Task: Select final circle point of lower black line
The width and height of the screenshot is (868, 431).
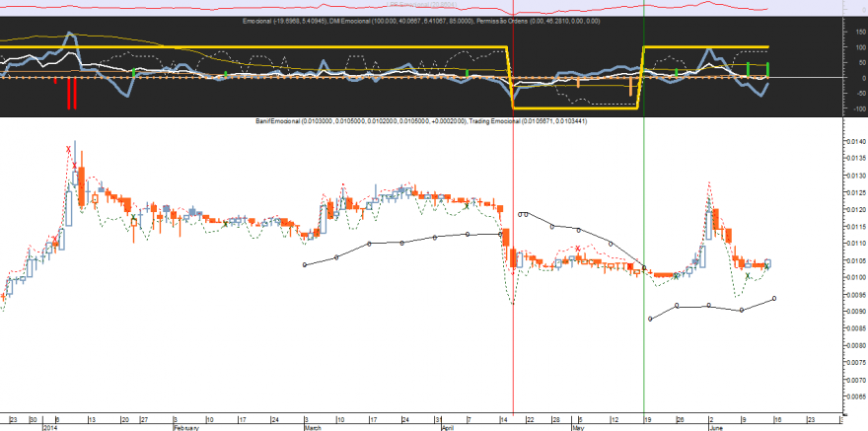Action: click(x=774, y=298)
